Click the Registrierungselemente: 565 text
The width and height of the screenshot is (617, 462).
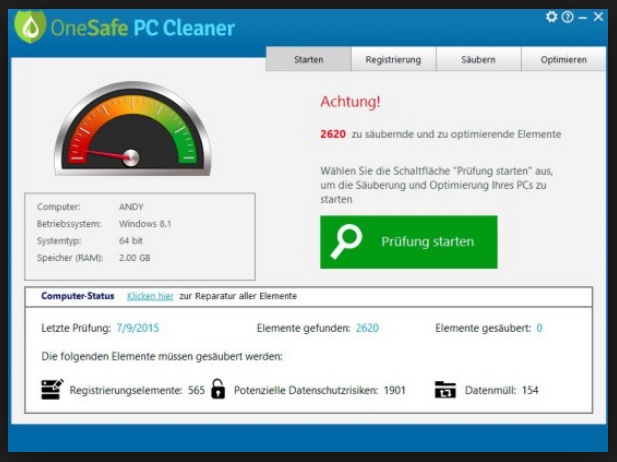click(137, 390)
